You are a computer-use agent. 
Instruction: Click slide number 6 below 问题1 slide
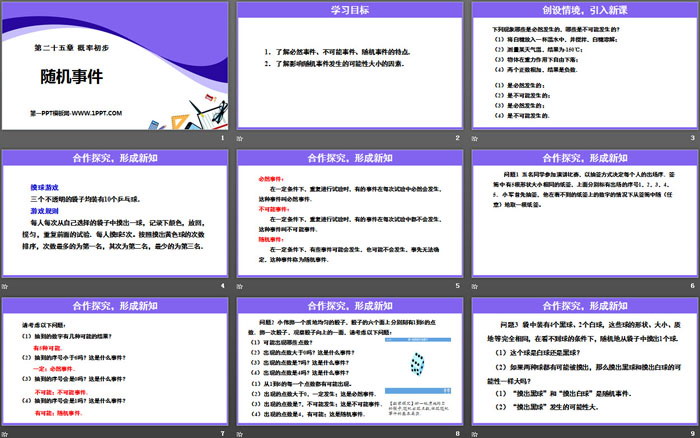pos(692,286)
